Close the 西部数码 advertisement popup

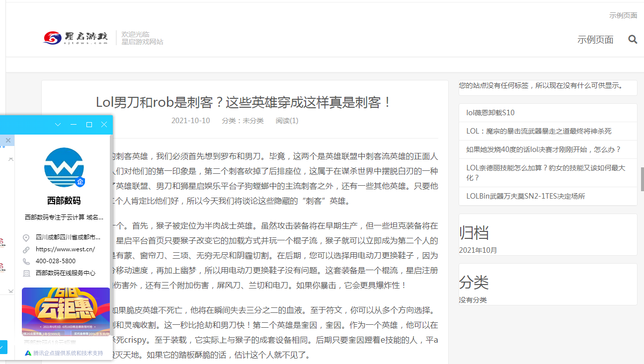click(x=104, y=125)
